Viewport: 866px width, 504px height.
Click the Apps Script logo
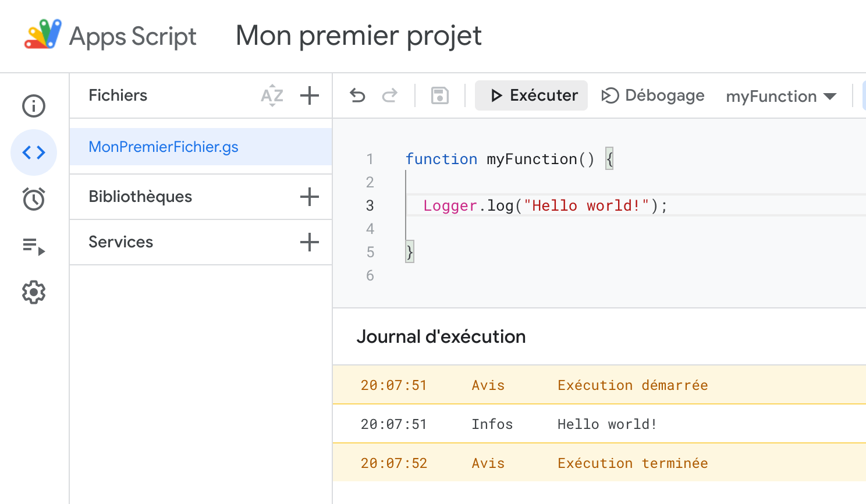[43, 34]
